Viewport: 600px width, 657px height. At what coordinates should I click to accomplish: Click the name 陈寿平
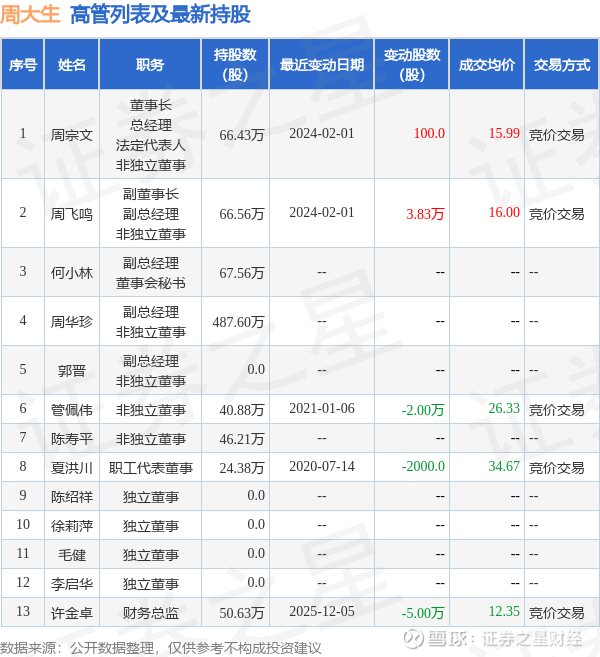click(x=72, y=439)
